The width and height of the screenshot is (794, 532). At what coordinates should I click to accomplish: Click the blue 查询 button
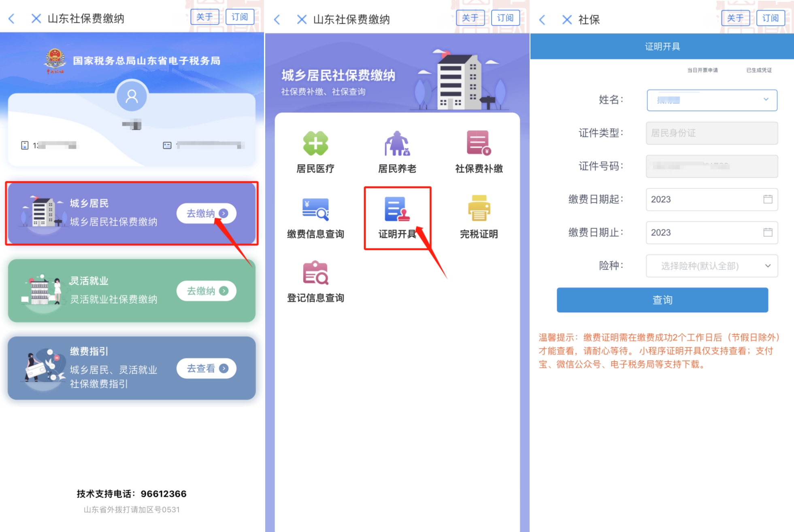662,300
